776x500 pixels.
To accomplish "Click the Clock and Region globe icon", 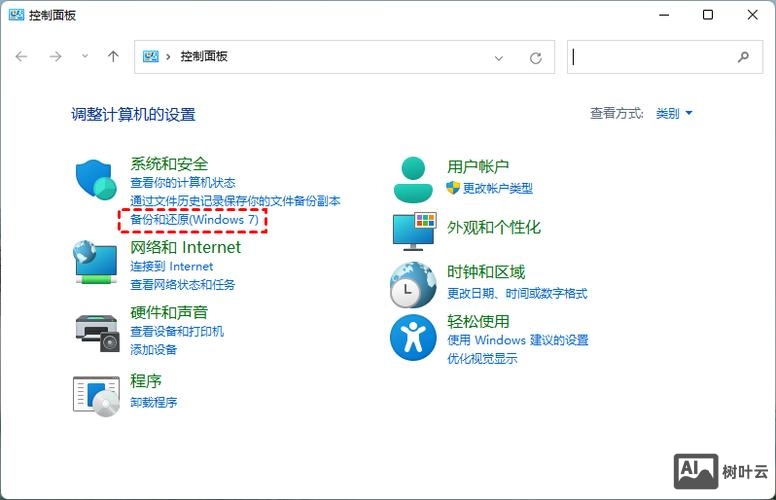I will pos(413,285).
